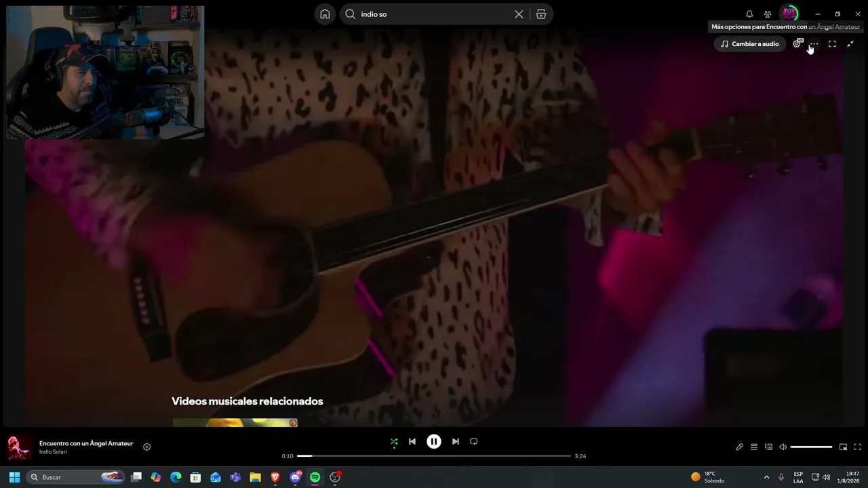The width and height of the screenshot is (868, 488).
Task: Open Microsoft Edge from taskbar
Action: (176, 477)
